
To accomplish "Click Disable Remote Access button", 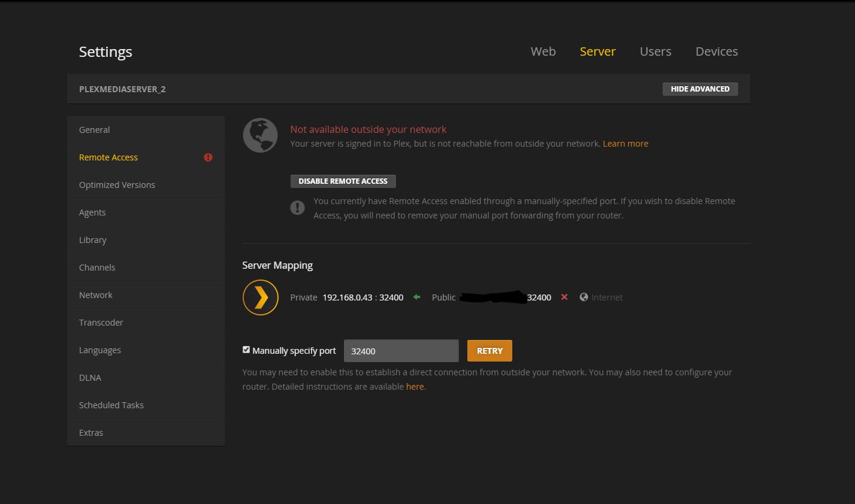I will [x=343, y=181].
